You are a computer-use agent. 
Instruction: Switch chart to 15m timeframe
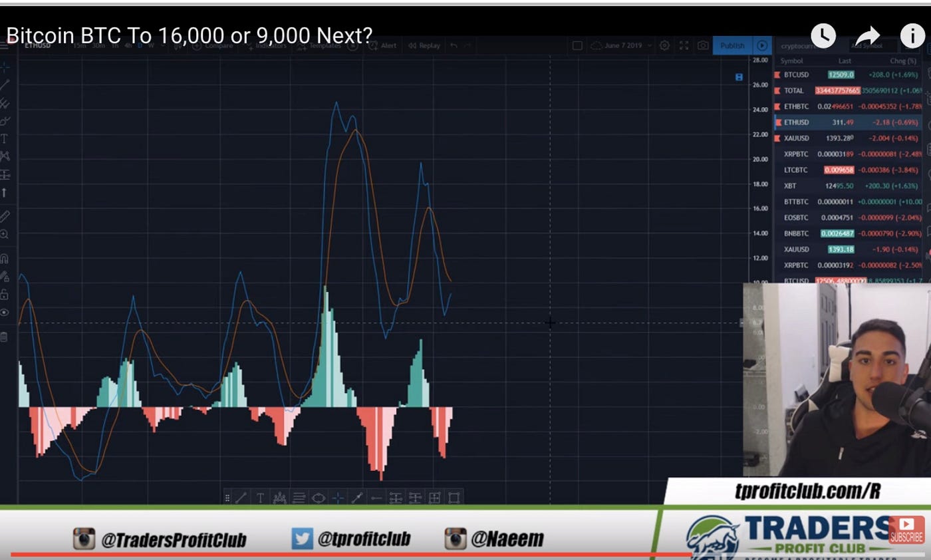[80, 45]
